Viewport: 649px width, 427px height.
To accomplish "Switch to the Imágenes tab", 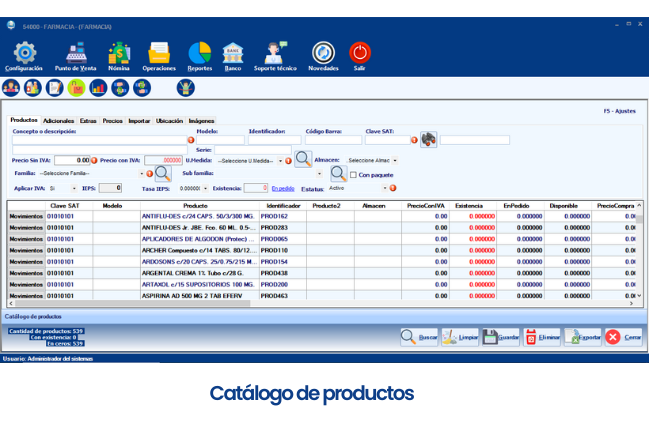I will coord(202,121).
